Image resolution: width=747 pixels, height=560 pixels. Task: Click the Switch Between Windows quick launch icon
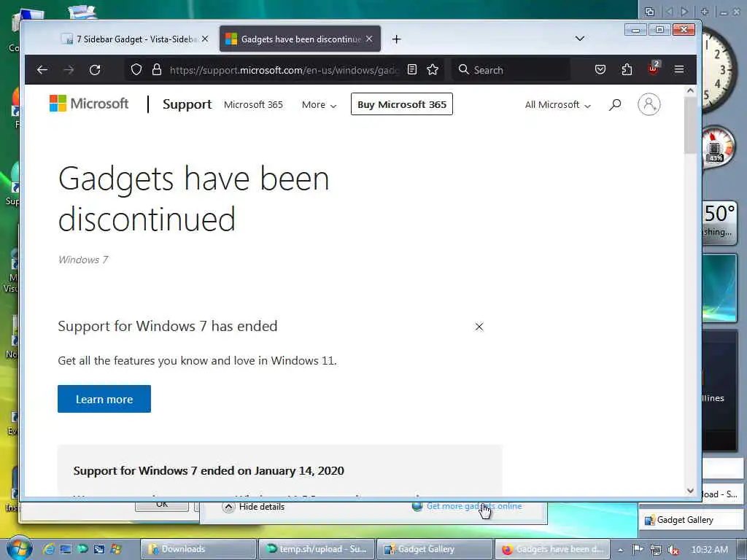tap(99, 549)
